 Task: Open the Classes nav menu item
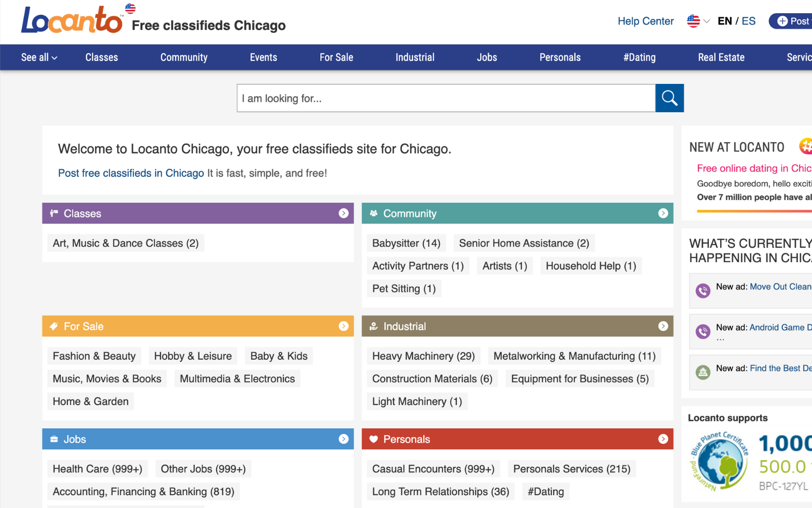(101, 57)
